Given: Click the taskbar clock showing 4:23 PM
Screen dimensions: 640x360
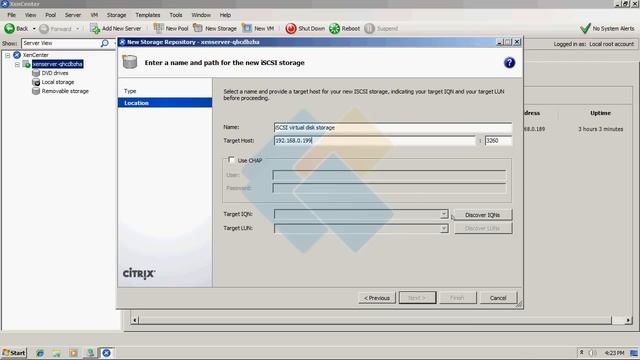Looking at the screenshot, I should tap(614, 353).
